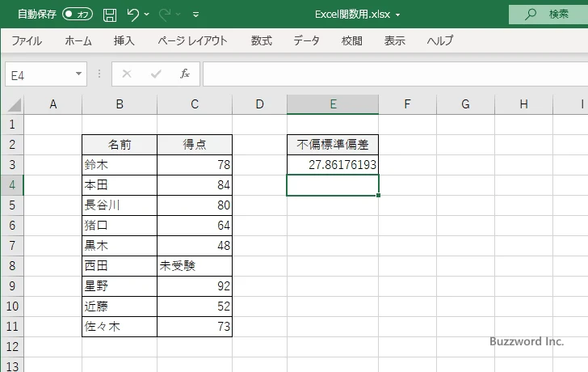588x372 pixels.
Task: Click the Save floppy disk icon
Action: click(x=110, y=15)
